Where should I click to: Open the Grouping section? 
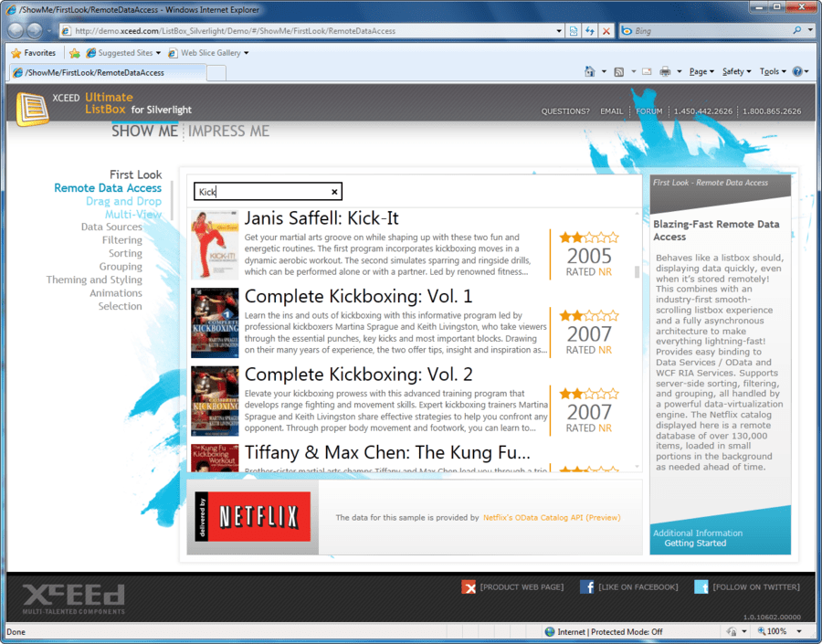pyautogui.click(x=121, y=267)
